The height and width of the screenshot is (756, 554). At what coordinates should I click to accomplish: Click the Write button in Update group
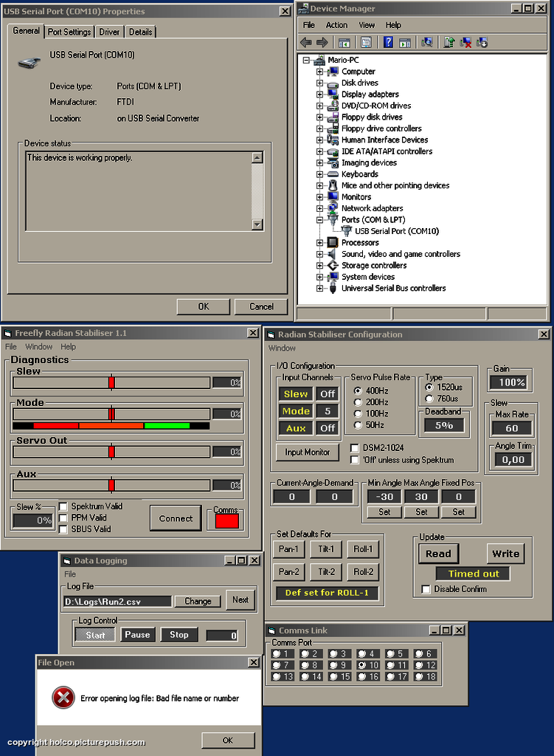(505, 554)
